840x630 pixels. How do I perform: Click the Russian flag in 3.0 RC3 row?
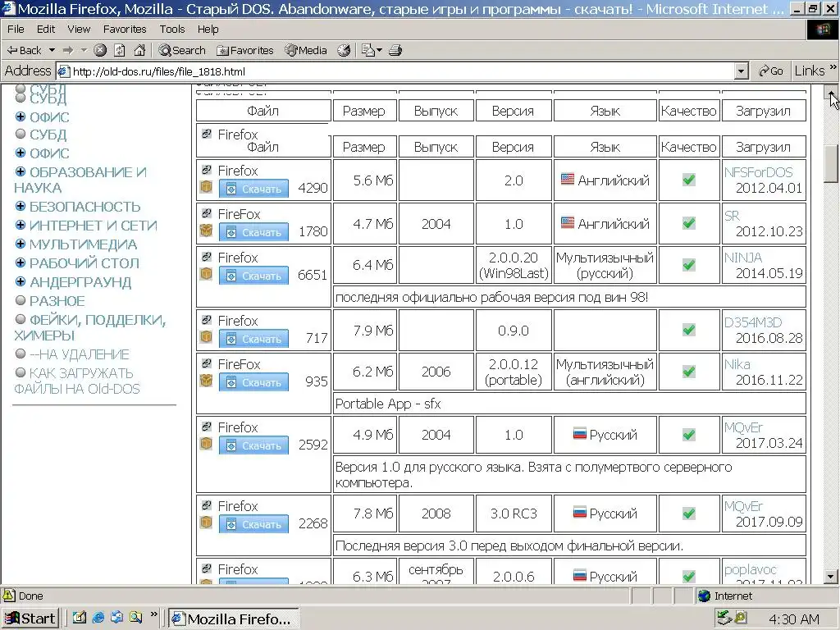click(x=580, y=512)
